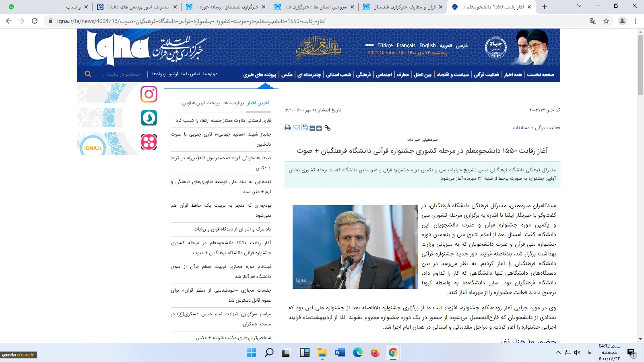Switch to the پربازدید ها tab

(x=233, y=103)
